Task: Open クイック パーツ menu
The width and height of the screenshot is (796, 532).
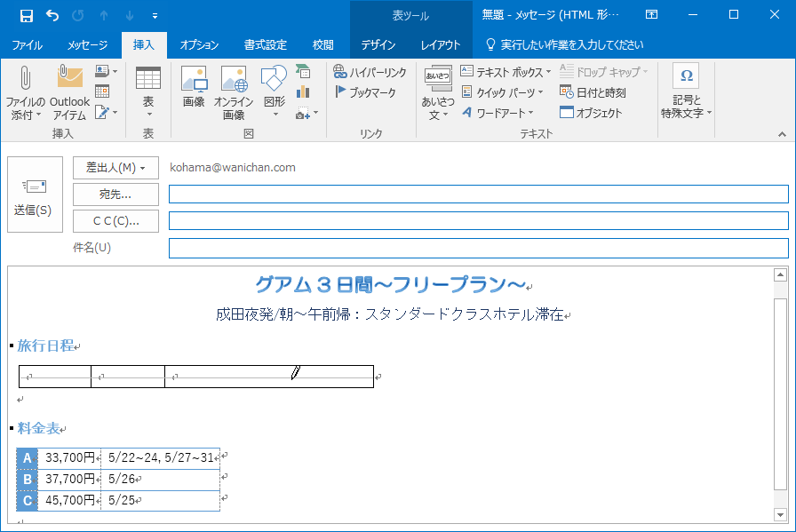Action: 502,92
